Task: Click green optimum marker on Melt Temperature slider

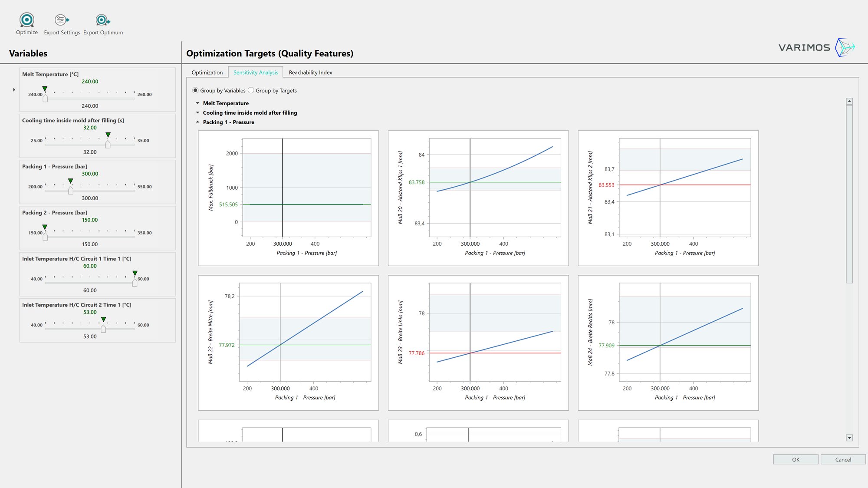Action: point(45,89)
